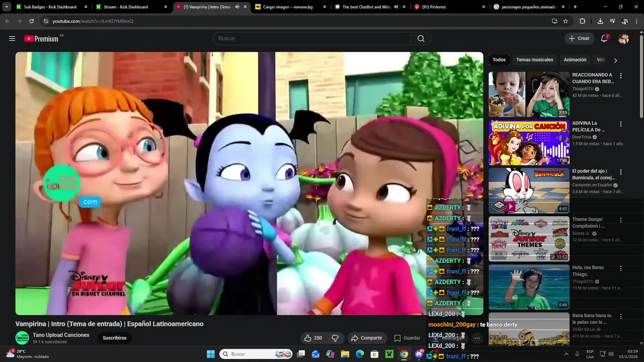644x362 pixels.
Task: Open Chrome extensions puzzle icon
Action: click(x=583, y=21)
